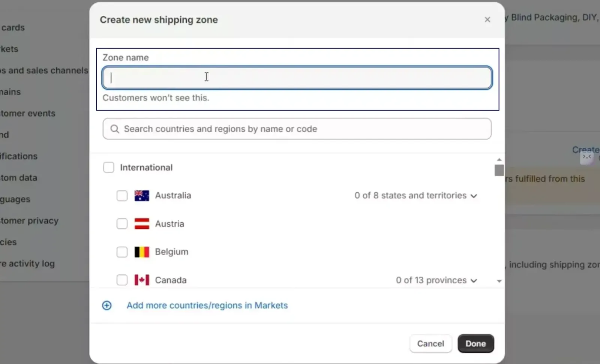Click the Cancel button

pos(430,344)
